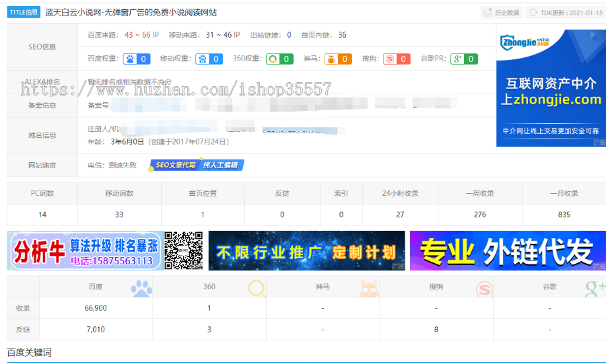Click the 24小时收录 value 27
The height and width of the screenshot is (364, 606).
pos(400,215)
